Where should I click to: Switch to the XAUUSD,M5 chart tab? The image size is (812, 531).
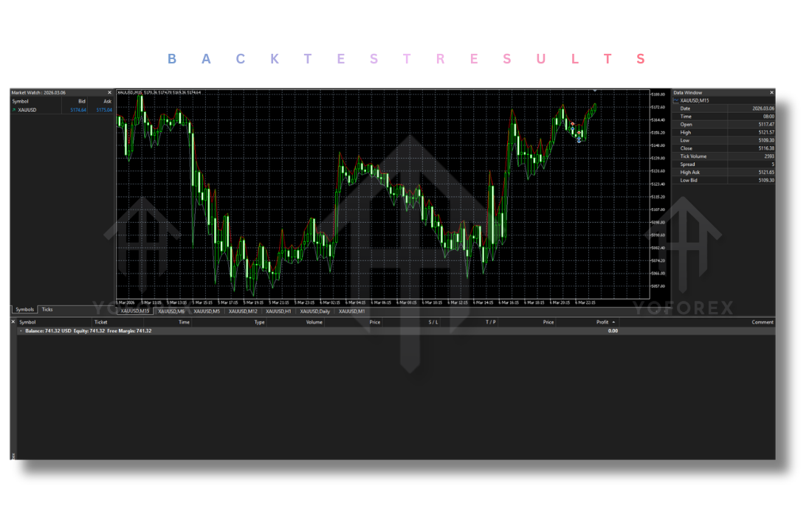[207, 311]
